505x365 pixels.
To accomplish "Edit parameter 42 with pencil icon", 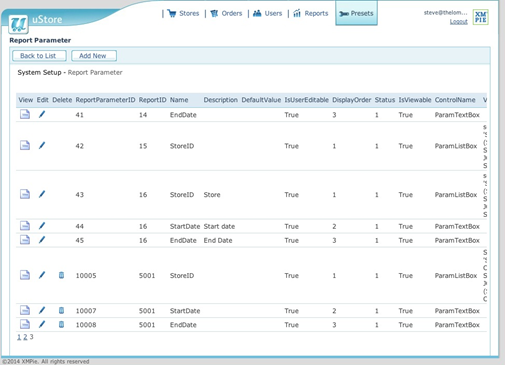I will [x=42, y=145].
